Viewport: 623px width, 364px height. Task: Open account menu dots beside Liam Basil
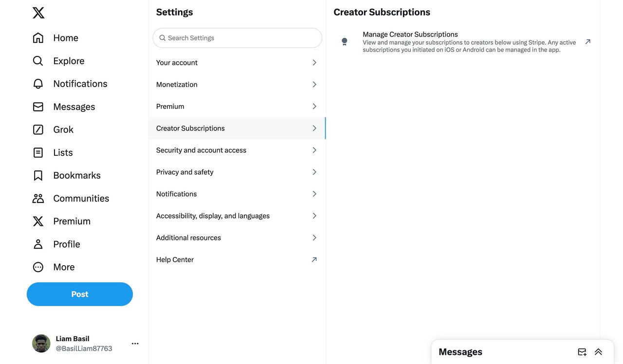135,344
